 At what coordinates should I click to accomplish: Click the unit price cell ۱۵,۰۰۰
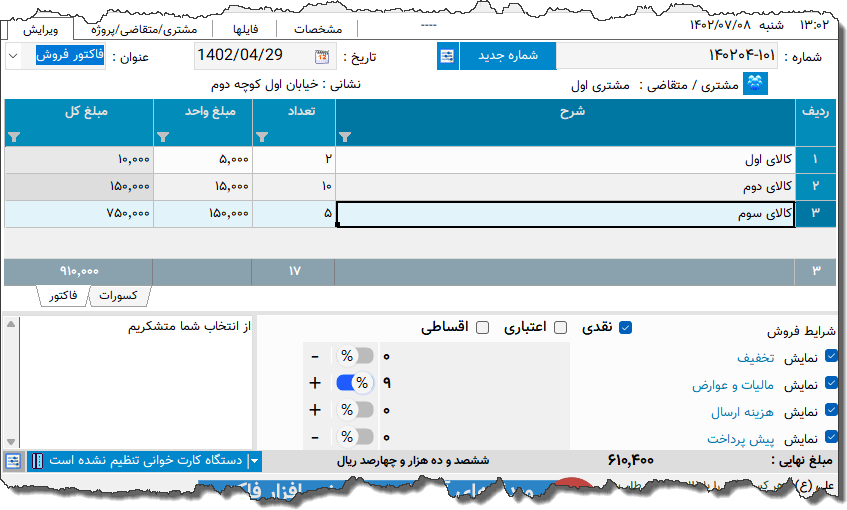[203, 186]
